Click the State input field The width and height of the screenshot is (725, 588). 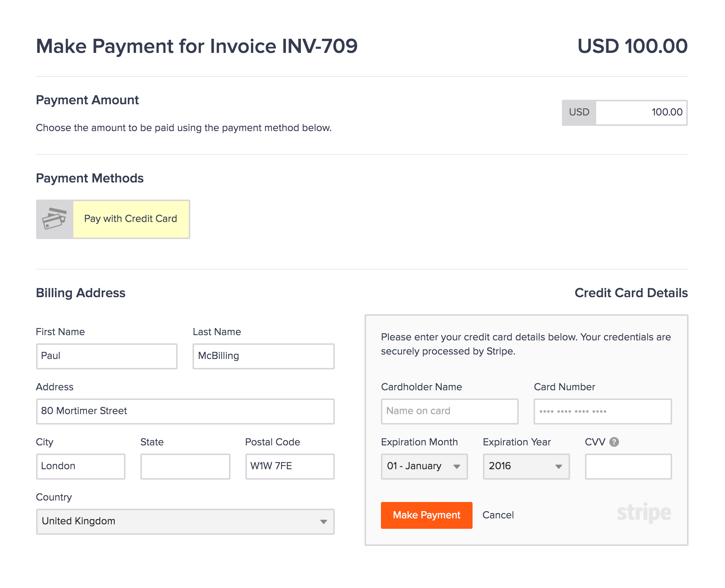pos(184,468)
